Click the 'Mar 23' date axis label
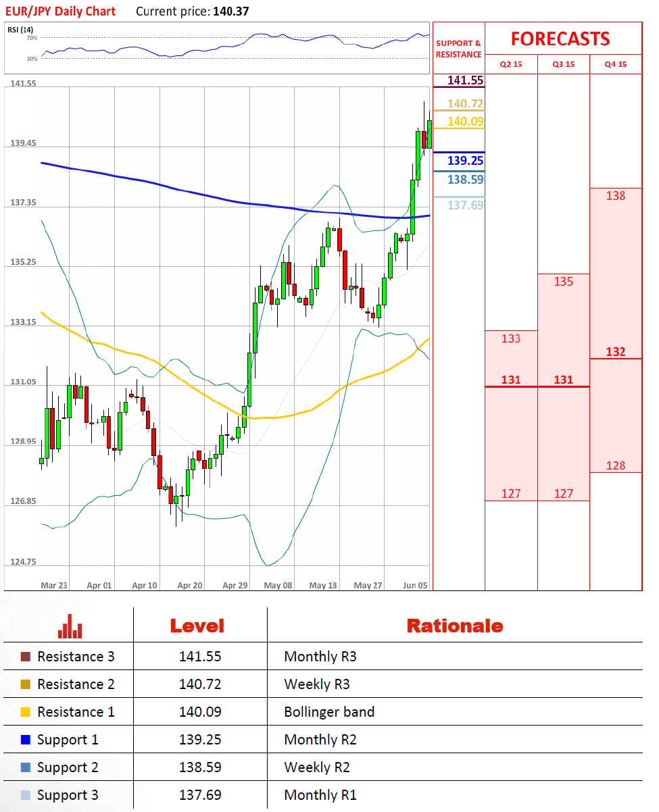Screen dimensions: 659x812 [54, 585]
